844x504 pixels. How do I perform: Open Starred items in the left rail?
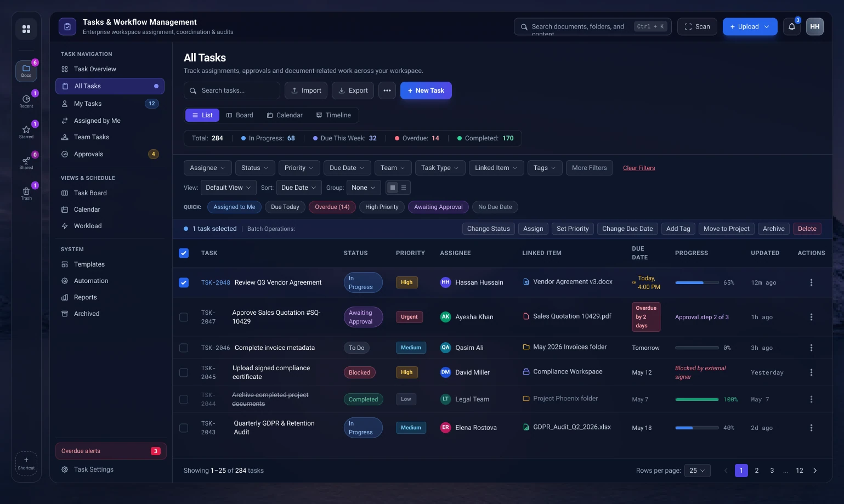point(26,133)
